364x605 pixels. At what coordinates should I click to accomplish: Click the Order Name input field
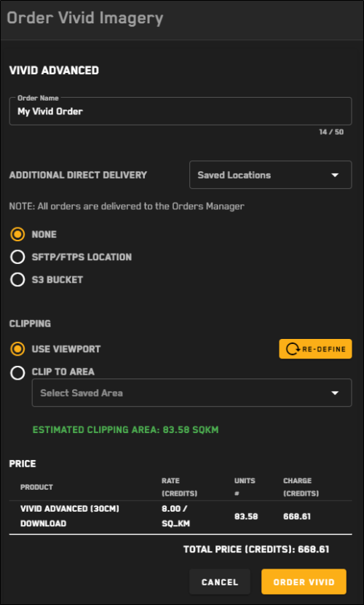click(181, 111)
